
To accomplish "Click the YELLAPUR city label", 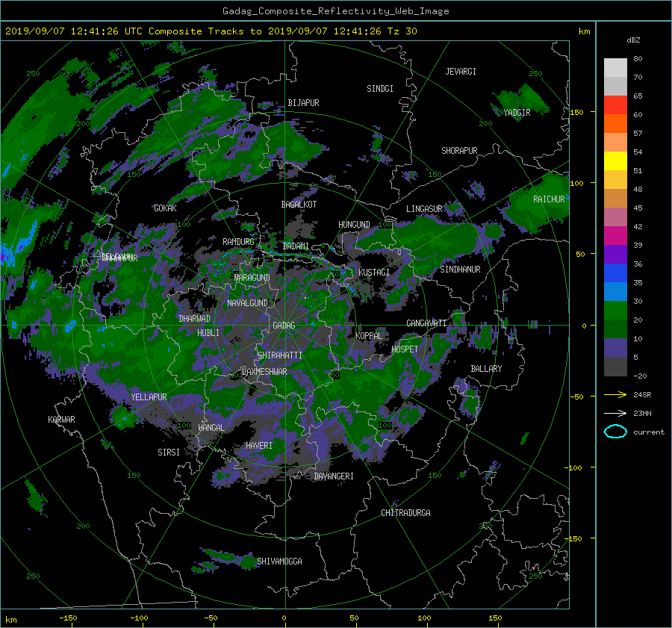I will point(149,397).
